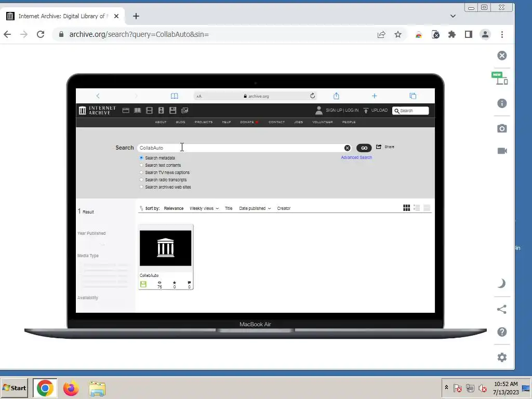
Task: Click the simulated Safari reload icon
Action: pyautogui.click(x=312, y=96)
